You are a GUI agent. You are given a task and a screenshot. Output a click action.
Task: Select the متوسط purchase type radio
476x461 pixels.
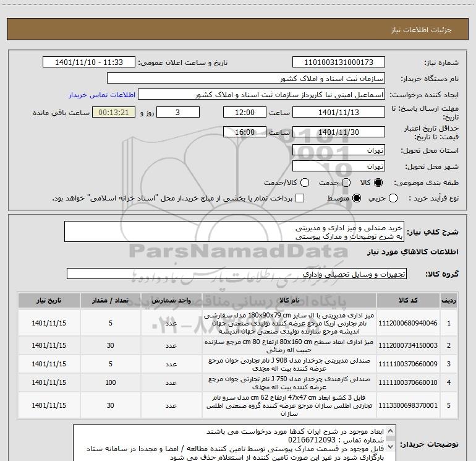pyautogui.click(x=357, y=199)
